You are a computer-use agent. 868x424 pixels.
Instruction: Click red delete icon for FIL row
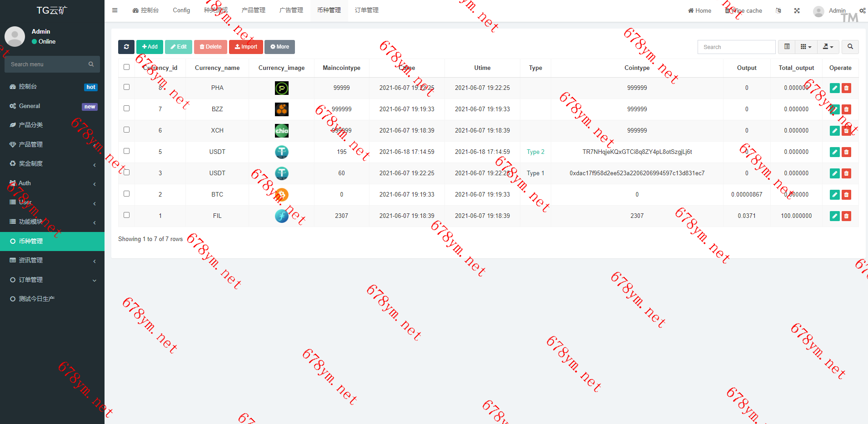[x=846, y=216]
